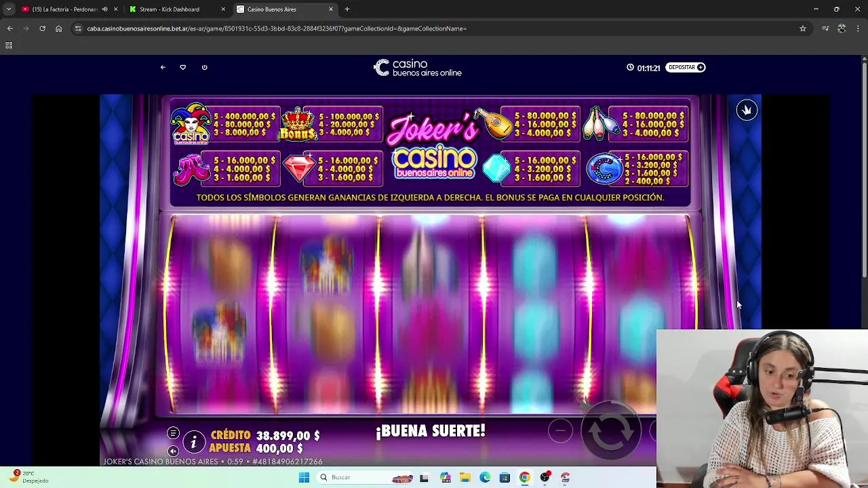Image resolution: width=868 pixels, height=488 pixels.
Task: Toggle game sound speaker icon
Action: coord(173,451)
